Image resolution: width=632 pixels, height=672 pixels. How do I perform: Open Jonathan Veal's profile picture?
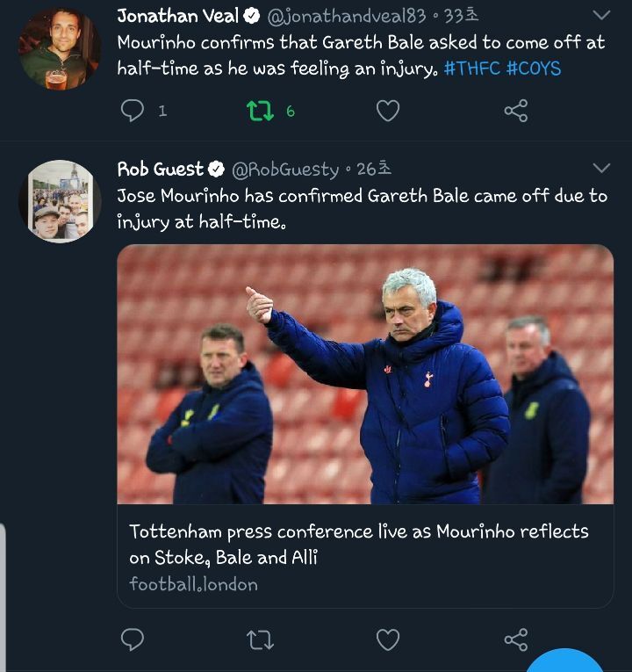click(x=59, y=49)
